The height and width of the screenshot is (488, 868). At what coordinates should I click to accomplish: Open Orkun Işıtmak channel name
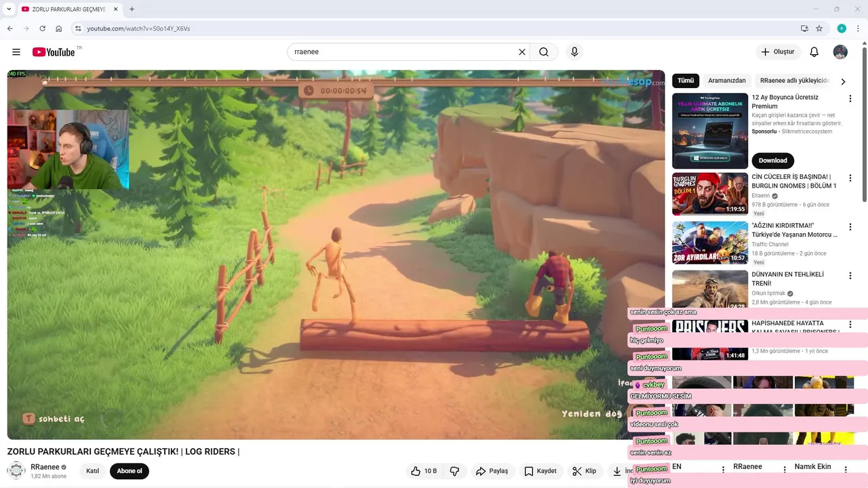pyautogui.click(x=768, y=293)
